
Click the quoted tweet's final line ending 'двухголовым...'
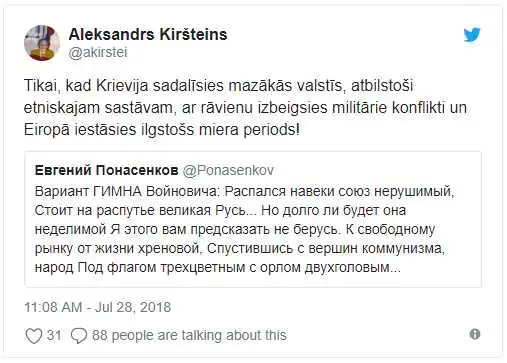tap(218, 268)
